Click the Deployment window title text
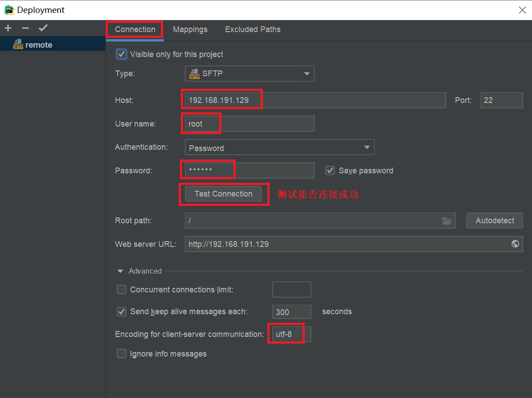532x398 pixels. tap(41, 10)
